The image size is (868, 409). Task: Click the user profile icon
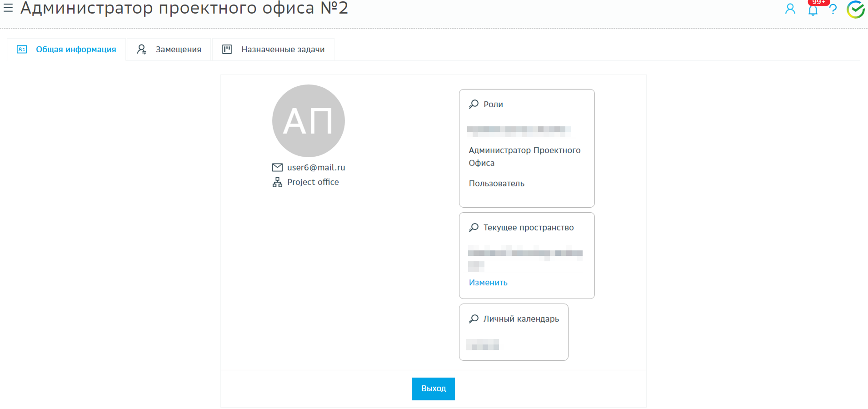(x=790, y=9)
